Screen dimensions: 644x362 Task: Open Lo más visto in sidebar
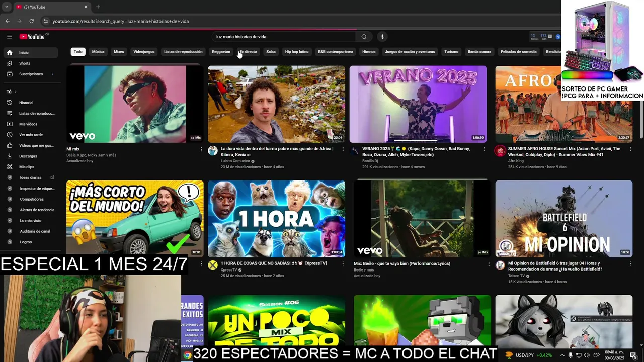tap(31, 220)
